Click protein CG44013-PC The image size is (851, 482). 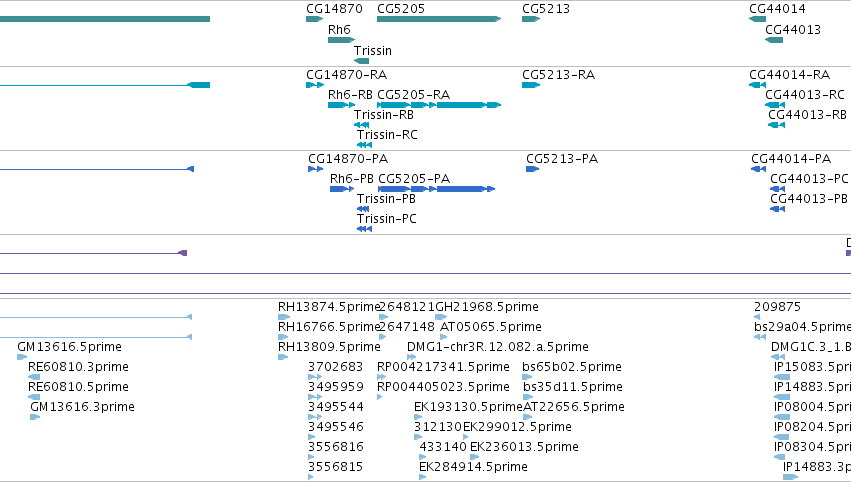pyautogui.click(x=809, y=179)
